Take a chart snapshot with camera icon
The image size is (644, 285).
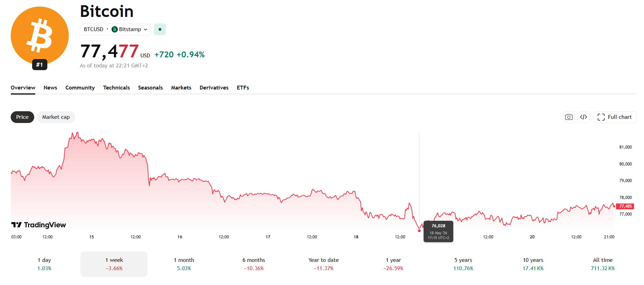569,117
